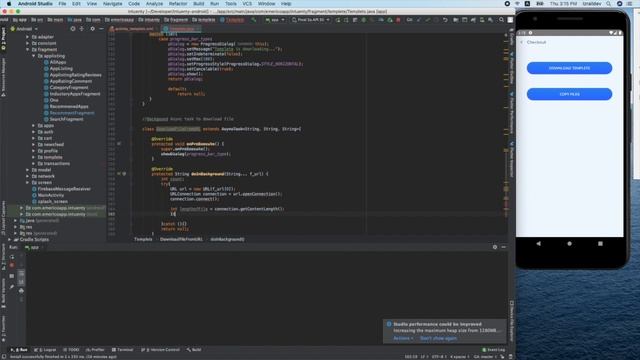Open the Refactor menu
The height and width of the screenshot is (360, 640).
tap(178, 4)
